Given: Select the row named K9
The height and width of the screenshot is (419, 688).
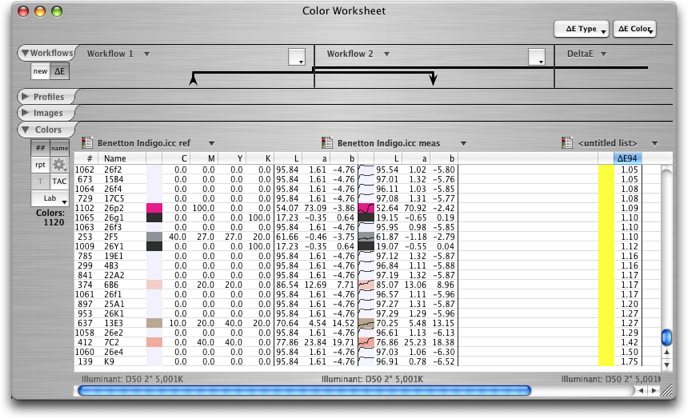Looking at the screenshot, I should 358,362.
